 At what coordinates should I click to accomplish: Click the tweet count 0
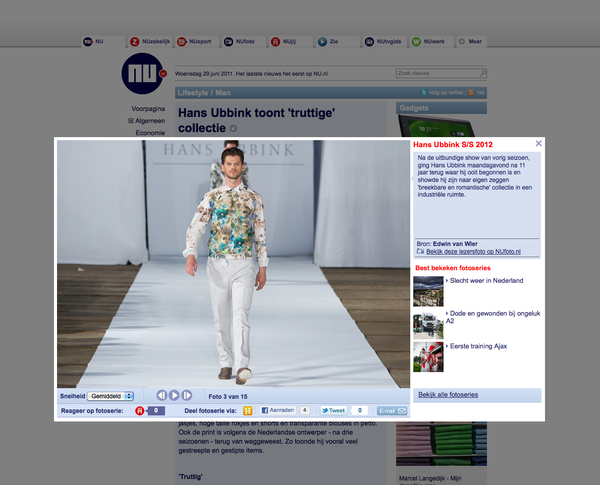(359, 410)
